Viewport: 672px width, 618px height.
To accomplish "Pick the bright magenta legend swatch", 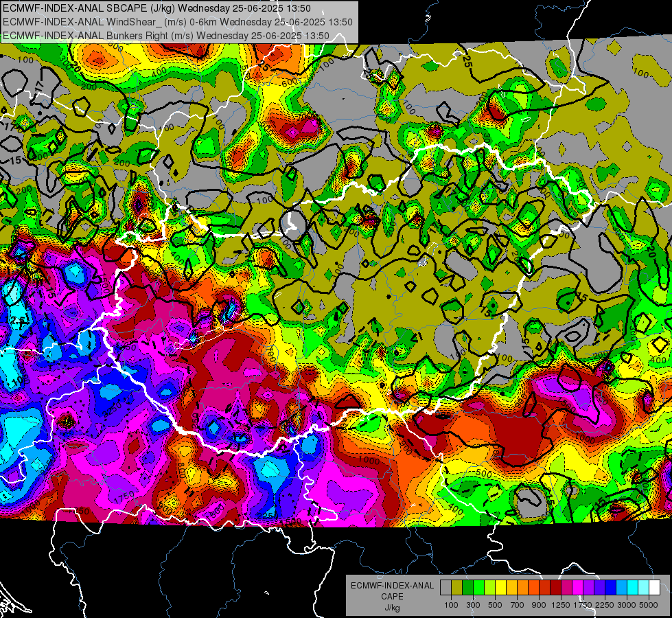I will click(x=578, y=588).
